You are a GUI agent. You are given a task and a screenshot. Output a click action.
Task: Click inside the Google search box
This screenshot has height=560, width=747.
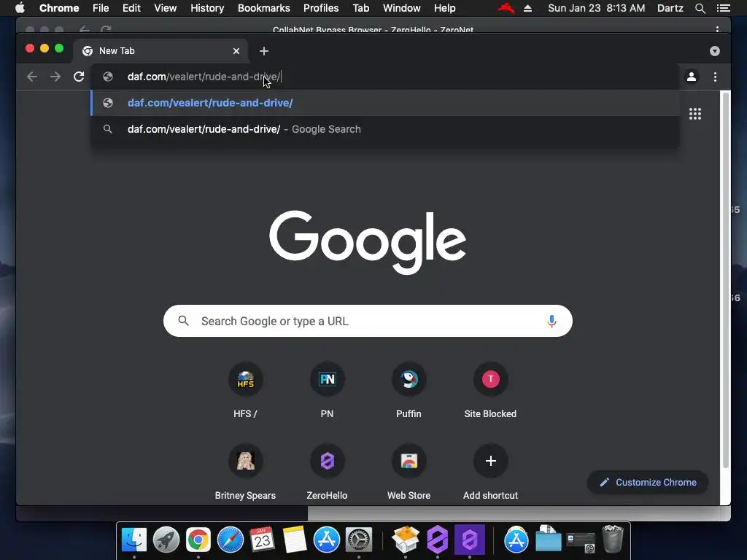[368, 321]
